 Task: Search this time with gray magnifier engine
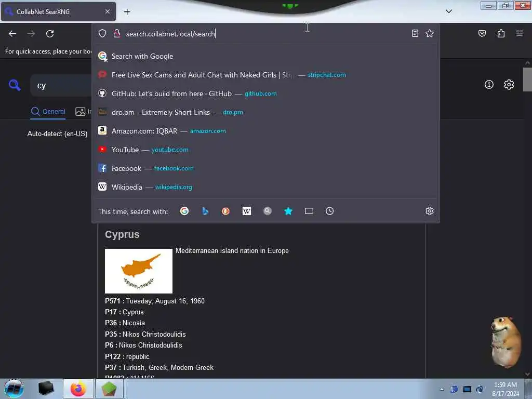(x=268, y=211)
